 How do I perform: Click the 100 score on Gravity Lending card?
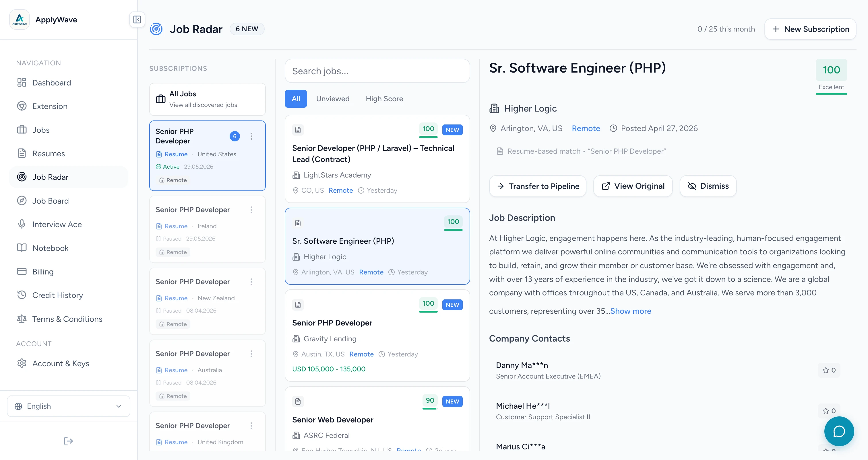click(x=428, y=304)
